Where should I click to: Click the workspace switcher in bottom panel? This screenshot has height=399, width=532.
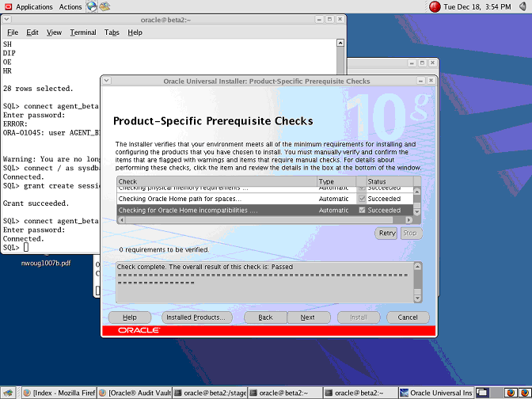click(x=489, y=393)
